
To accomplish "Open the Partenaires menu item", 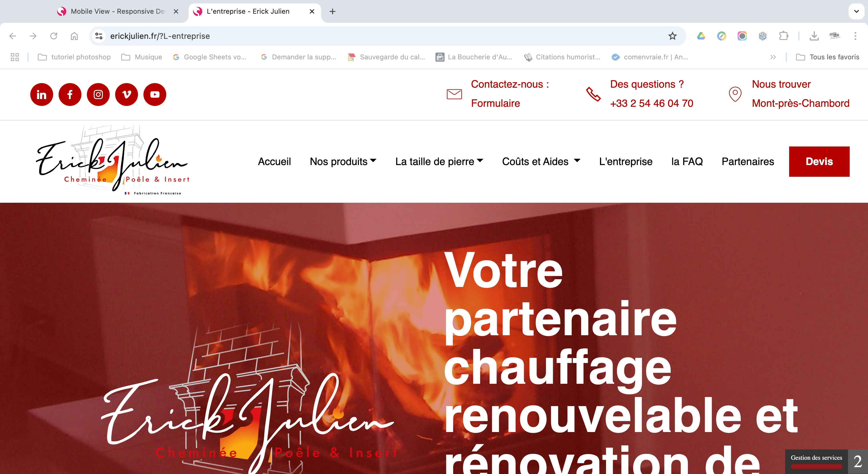I will click(x=748, y=162).
